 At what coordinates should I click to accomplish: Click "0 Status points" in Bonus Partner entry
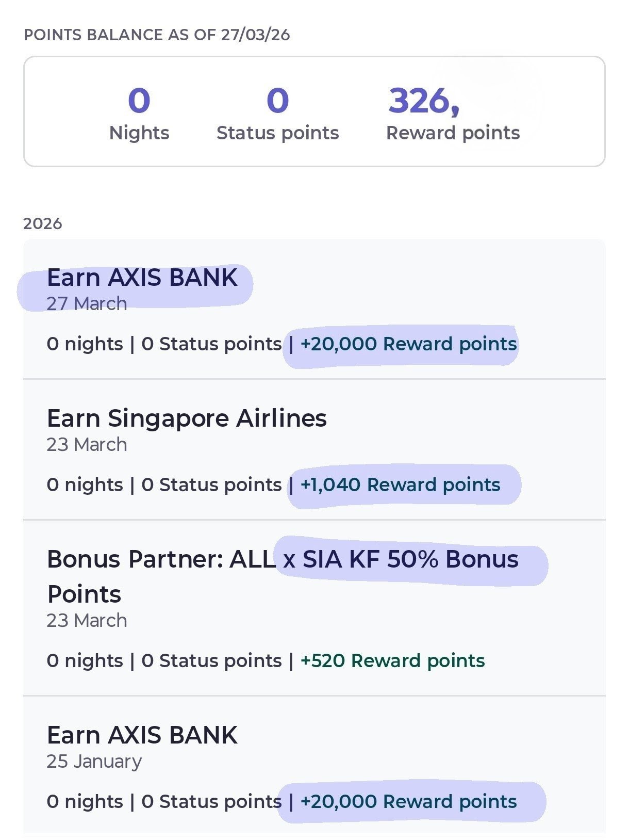pos(211,660)
